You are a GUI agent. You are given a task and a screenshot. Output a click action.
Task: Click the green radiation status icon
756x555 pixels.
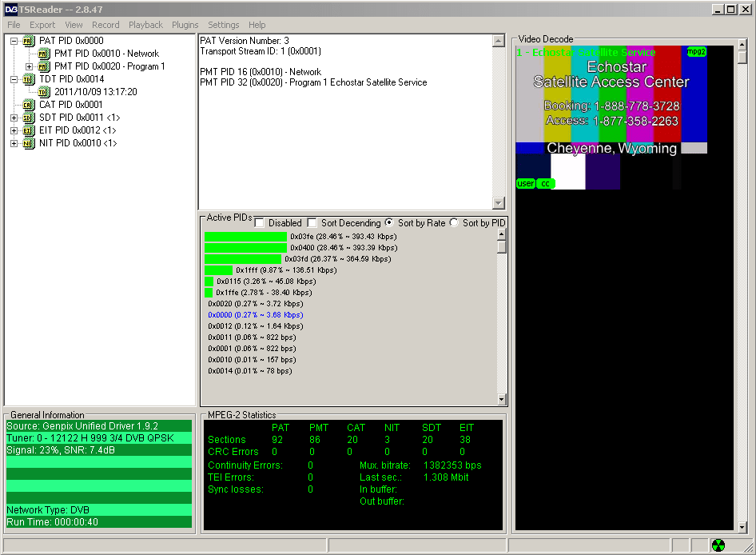[x=718, y=545]
